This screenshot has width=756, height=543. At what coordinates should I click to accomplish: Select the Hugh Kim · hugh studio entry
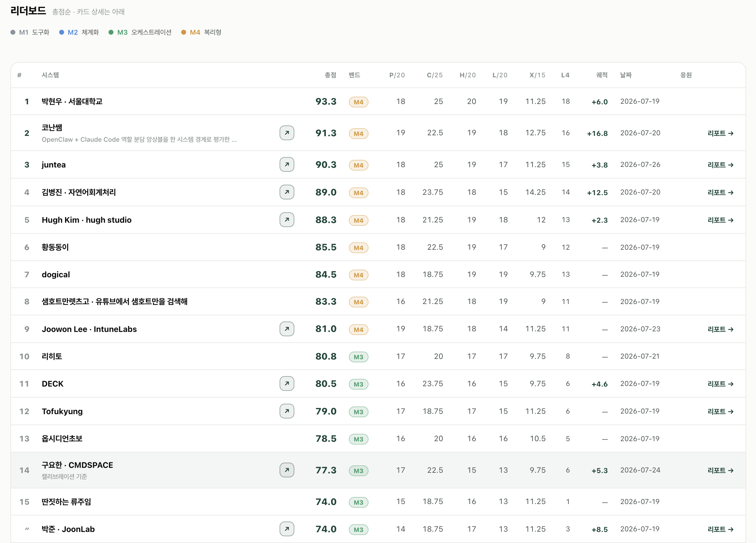coord(87,220)
